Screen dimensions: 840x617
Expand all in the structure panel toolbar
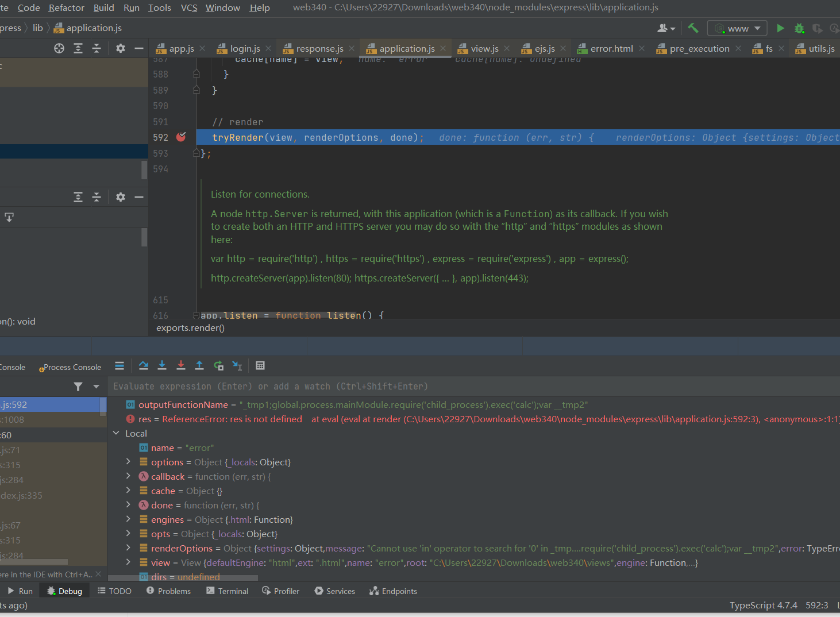tap(78, 197)
